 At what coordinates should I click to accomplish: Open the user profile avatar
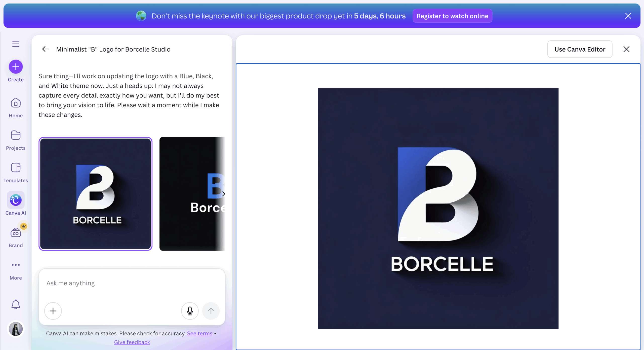[16, 329]
